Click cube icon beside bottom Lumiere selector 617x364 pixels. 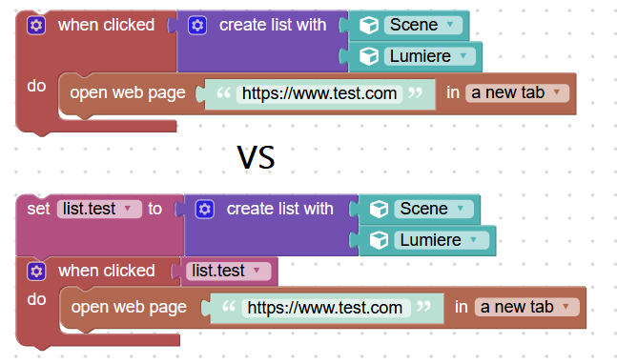tap(379, 240)
